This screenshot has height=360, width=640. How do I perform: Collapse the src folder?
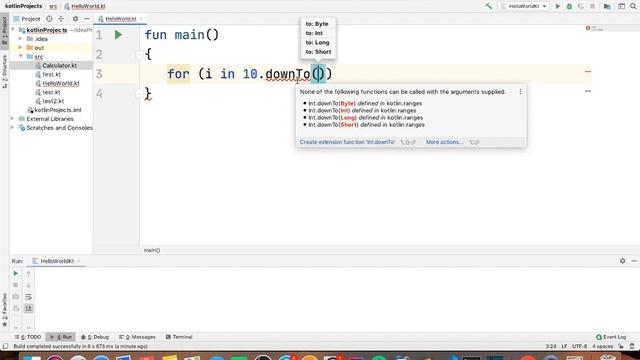tap(20, 56)
